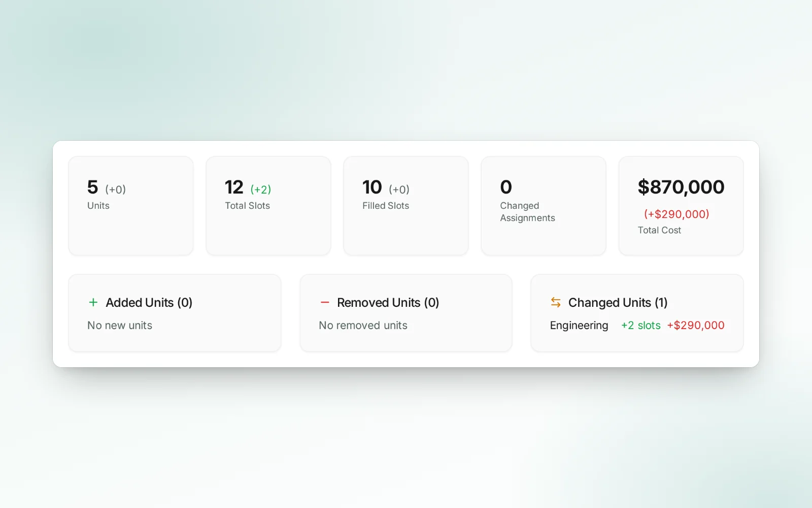This screenshot has height=508, width=812.
Task: Click the "Total Slots" label
Action: pos(247,206)
